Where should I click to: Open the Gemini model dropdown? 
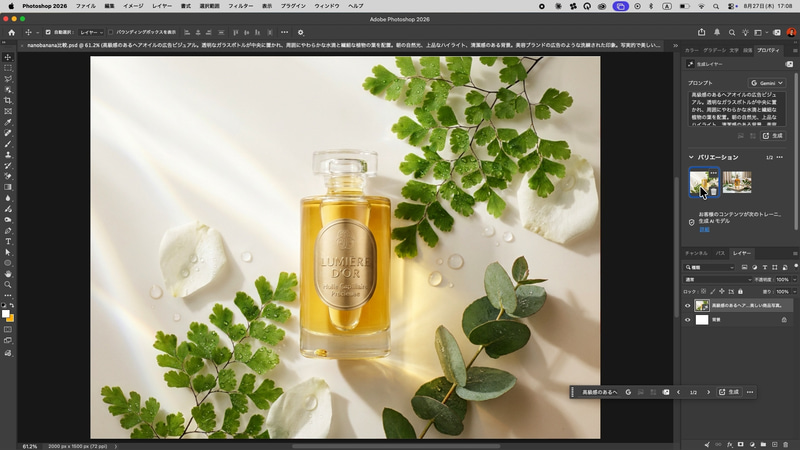[x=767, y=83]
